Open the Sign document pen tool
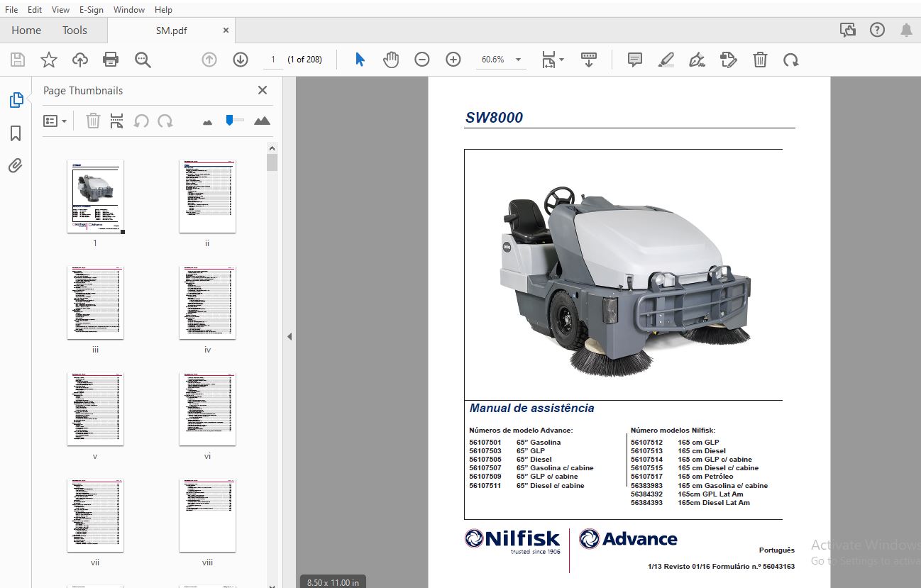 tap(697, 60)
